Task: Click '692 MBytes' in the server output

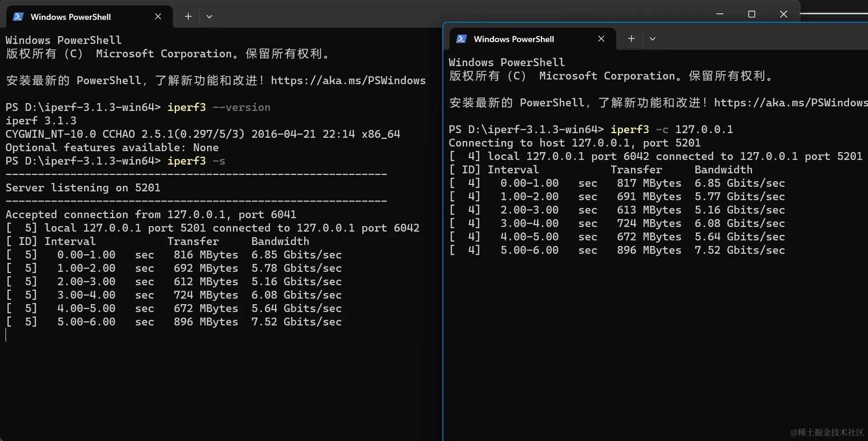Action: [206, 268]
